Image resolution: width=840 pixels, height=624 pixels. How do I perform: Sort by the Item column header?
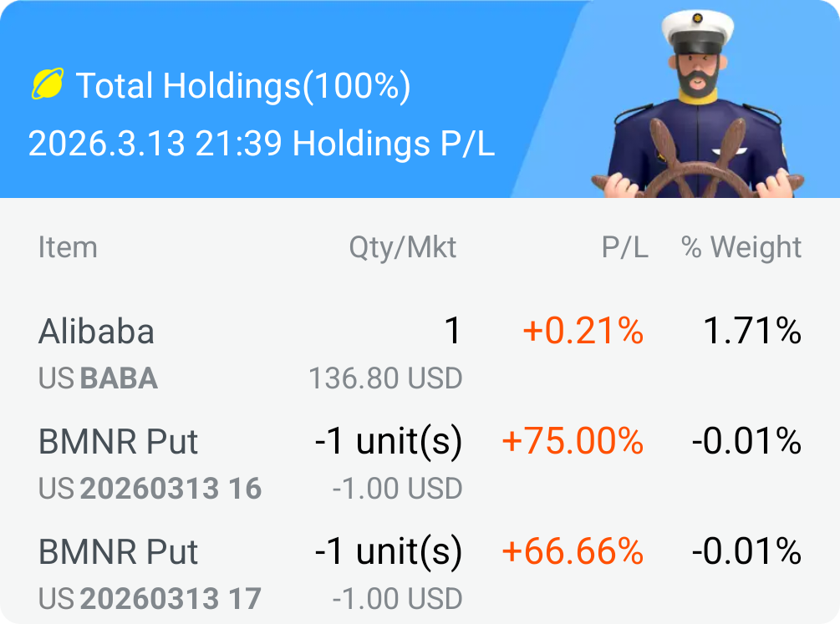tap(68, 247)
